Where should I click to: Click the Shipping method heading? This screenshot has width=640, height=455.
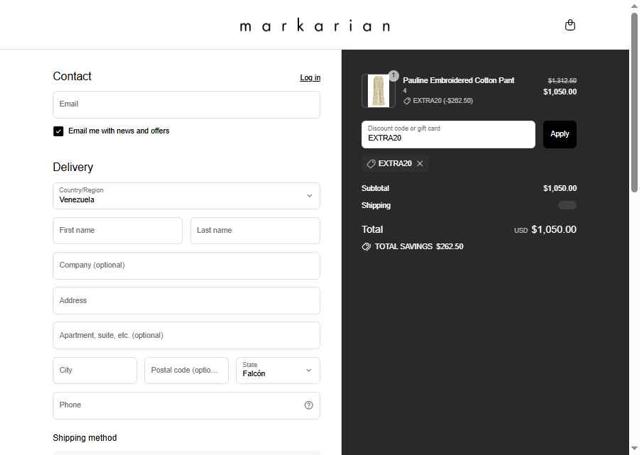[x=84, y=438]
